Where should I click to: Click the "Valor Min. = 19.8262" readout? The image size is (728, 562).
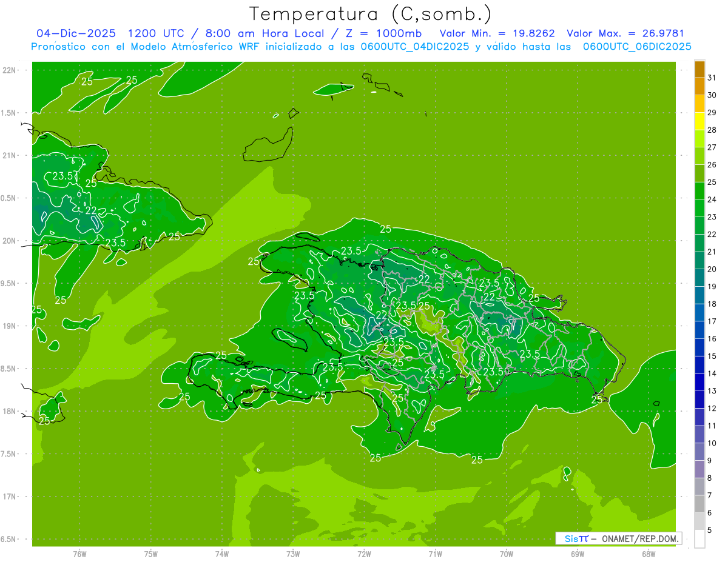pyautogui.click(x=497, y=33)
